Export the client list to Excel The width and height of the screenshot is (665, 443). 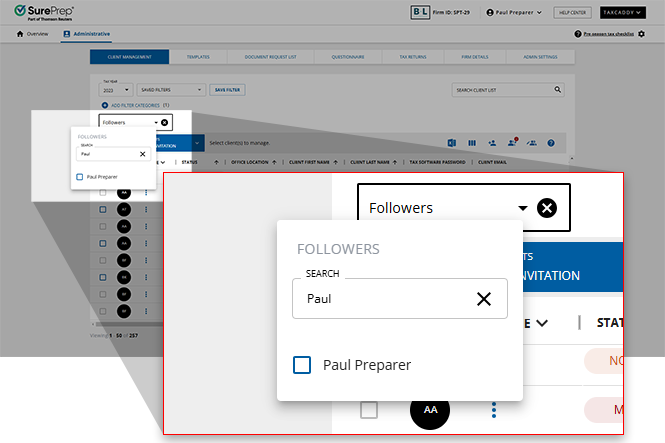coord(452,143)
